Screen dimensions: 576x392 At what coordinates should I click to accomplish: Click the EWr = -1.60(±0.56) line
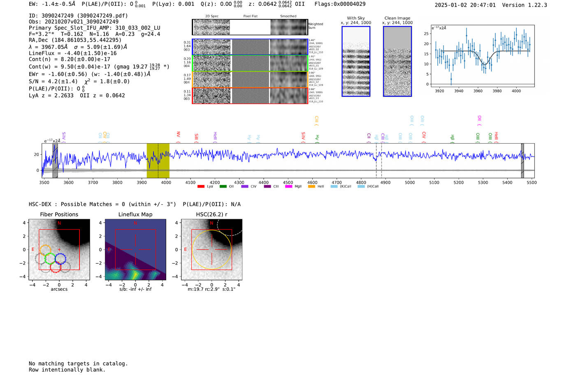point(89,74)
